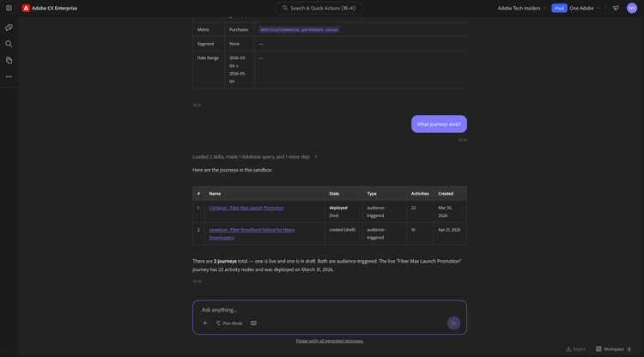Open the Adobe Tech Insiders organization dropdown

(522, 8)
